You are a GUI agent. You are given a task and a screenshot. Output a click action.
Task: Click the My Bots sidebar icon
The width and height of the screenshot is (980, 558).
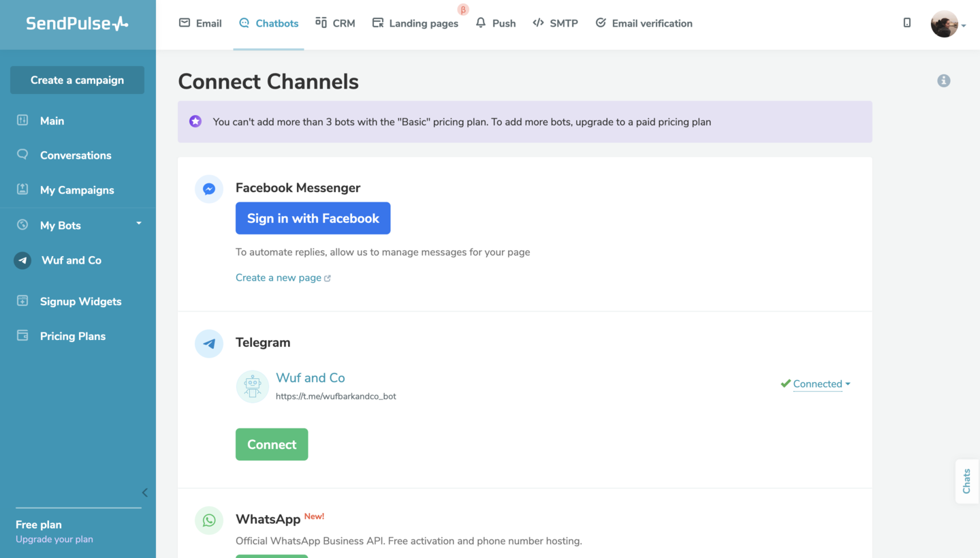coord(22,224)
